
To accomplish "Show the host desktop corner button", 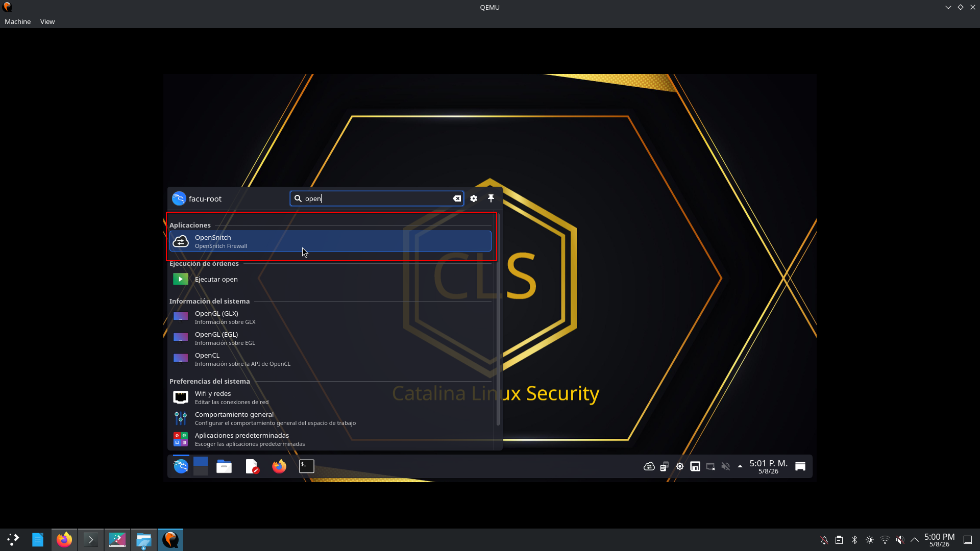I will coord(968,540).
